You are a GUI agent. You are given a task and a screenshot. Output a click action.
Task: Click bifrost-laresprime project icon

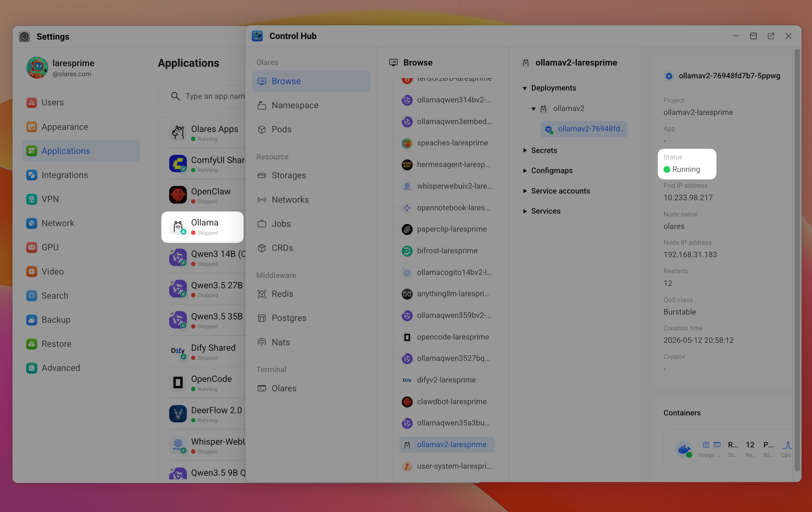(x=407, y=251)
